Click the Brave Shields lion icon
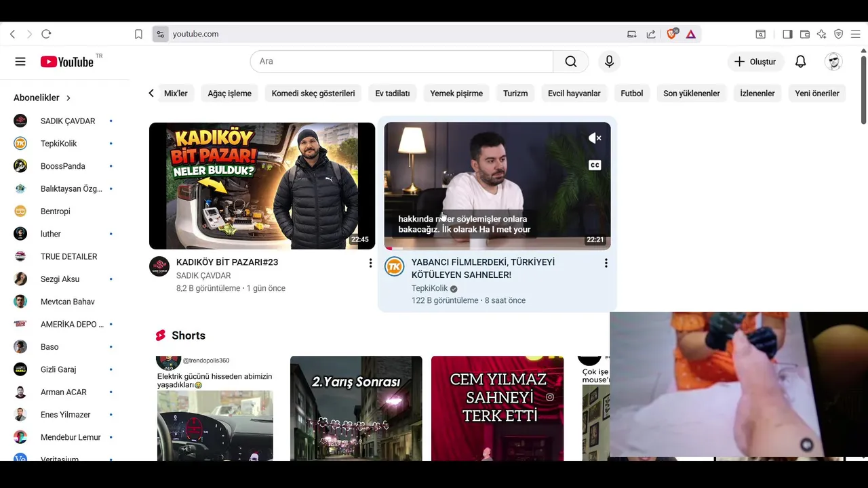The width and height of the screenshot is (868, 488). tap(672, 34)
